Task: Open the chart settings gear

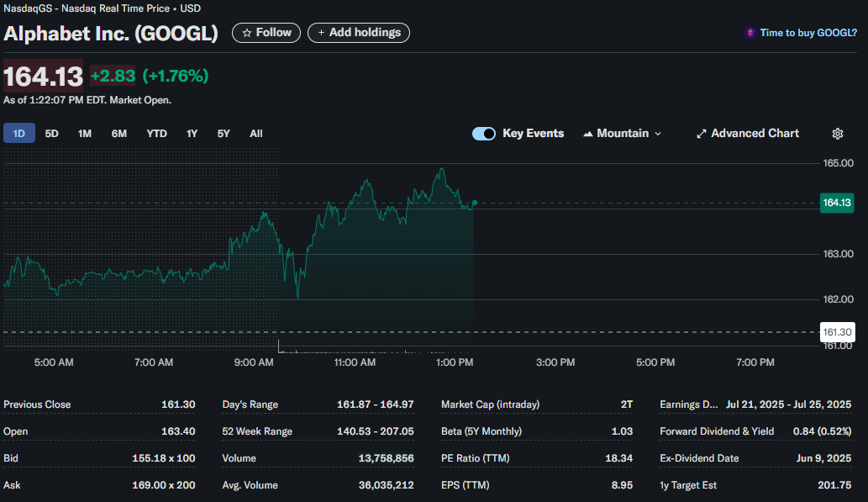Action: 837,134
